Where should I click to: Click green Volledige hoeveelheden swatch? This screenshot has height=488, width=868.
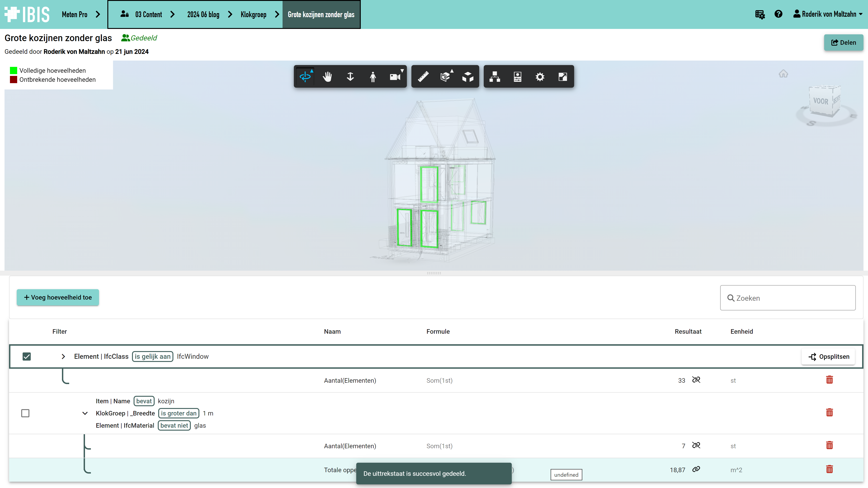tap(14, 70)
